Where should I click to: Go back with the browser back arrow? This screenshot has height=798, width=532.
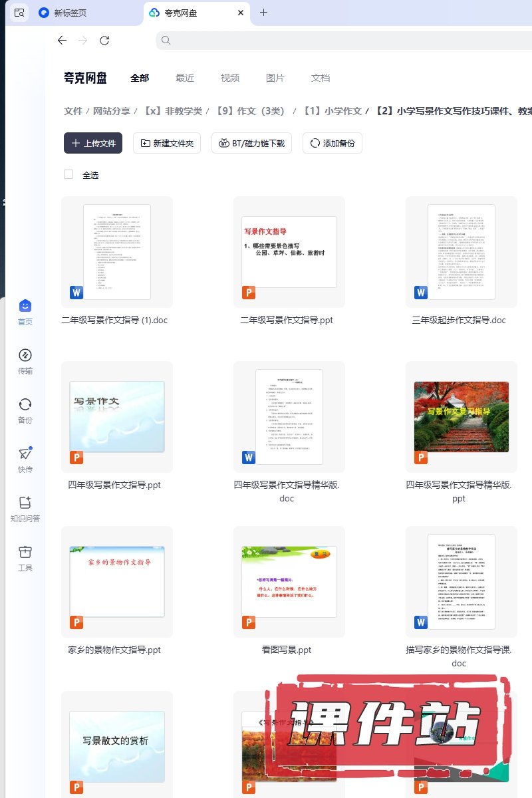[x=62, y=41]
